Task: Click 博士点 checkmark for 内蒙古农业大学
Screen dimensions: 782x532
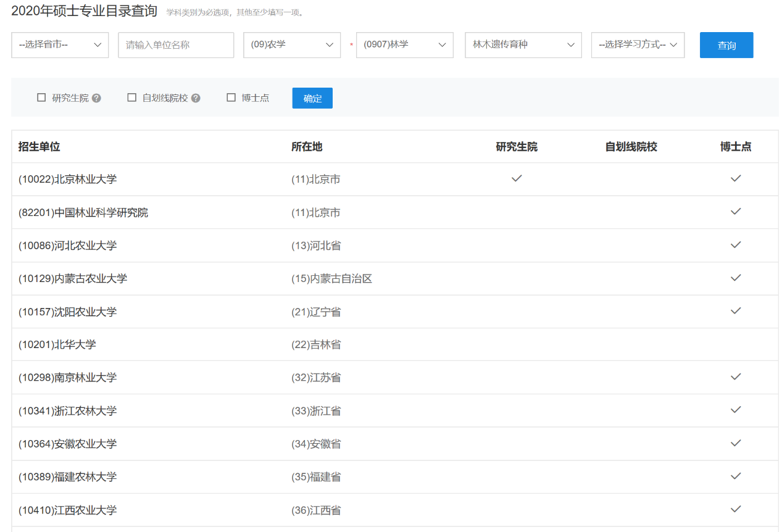Action: coord(736,278)
